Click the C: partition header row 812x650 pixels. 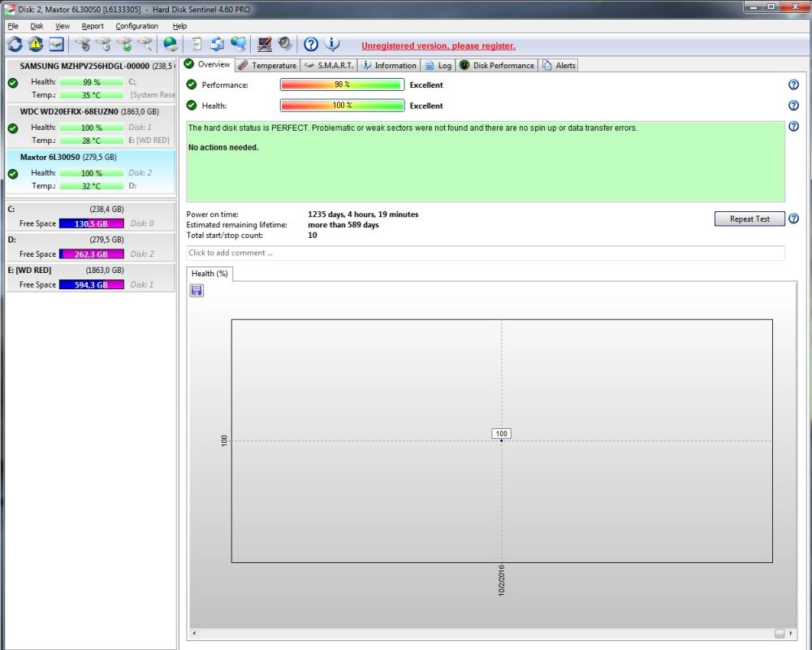click(x=91, y=210)
